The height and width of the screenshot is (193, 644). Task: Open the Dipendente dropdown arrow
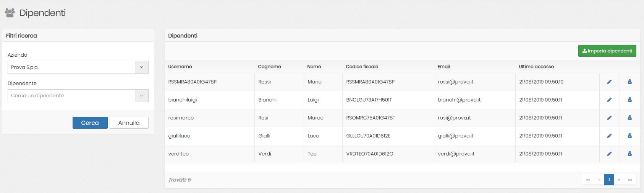point(141,96)
